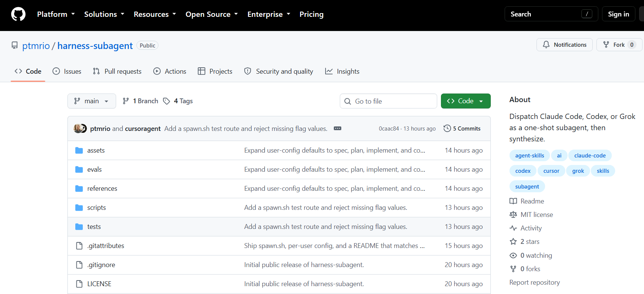This screenshot has width=644, height=294.
Task: Select the agent-skills topic tag
Action: (x=530, y=156)
